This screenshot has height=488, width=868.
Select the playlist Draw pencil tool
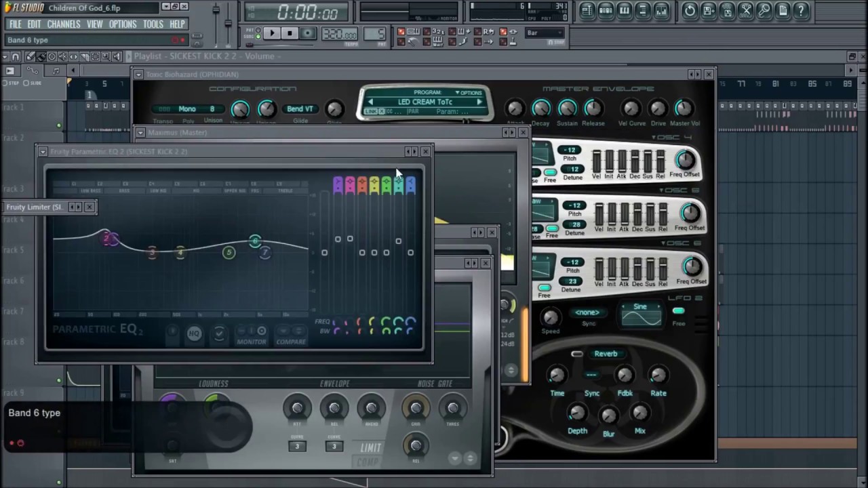[x=30, y=56]
